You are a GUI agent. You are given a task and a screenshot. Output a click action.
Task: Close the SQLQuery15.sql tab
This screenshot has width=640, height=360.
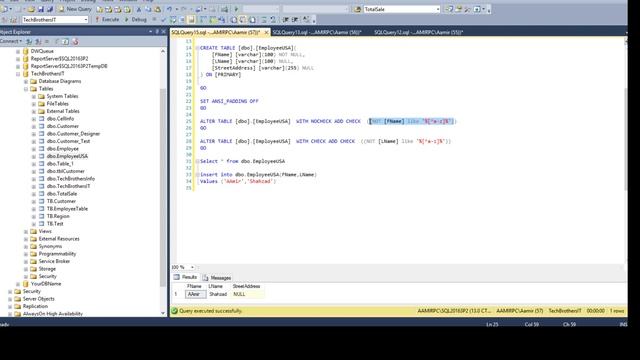point(266,32)
